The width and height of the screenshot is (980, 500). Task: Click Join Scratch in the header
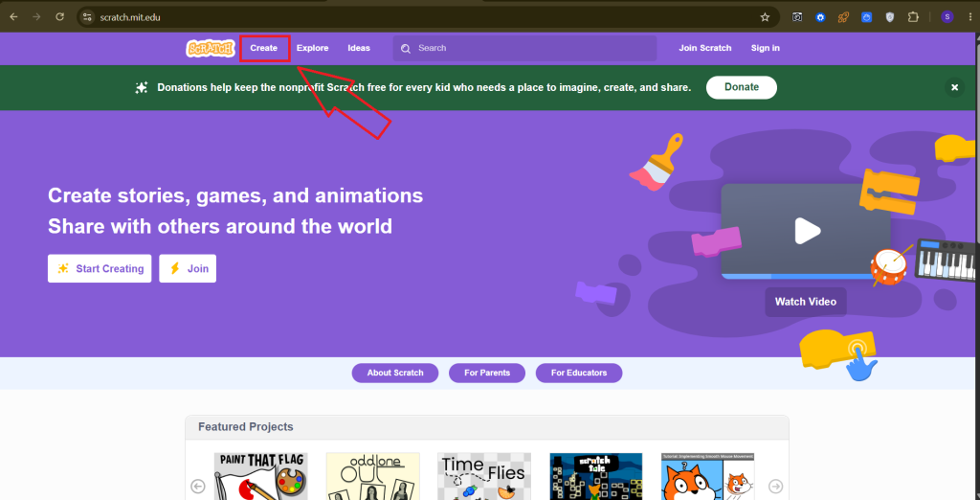tap(705, 48)
